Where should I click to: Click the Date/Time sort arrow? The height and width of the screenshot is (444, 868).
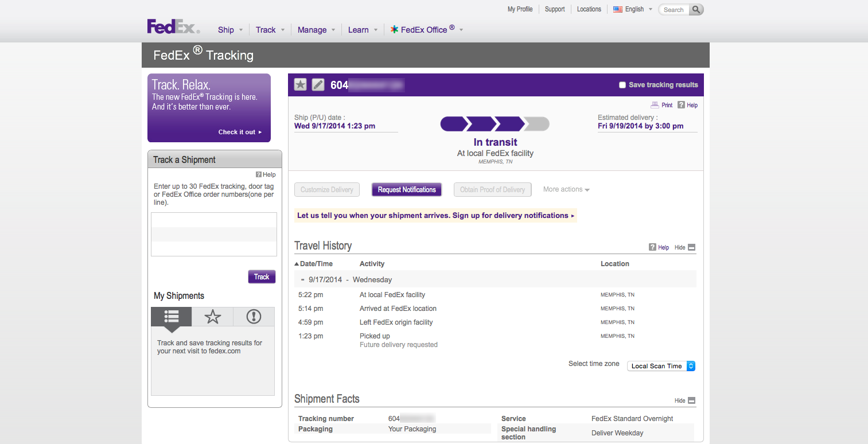pos(297,264)
